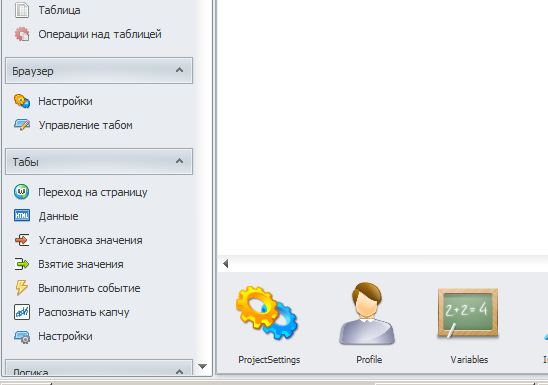The image size is (548, 385).
Task: Select the Выполнить событие lightning icon
Action: click(x=22, y=288)
